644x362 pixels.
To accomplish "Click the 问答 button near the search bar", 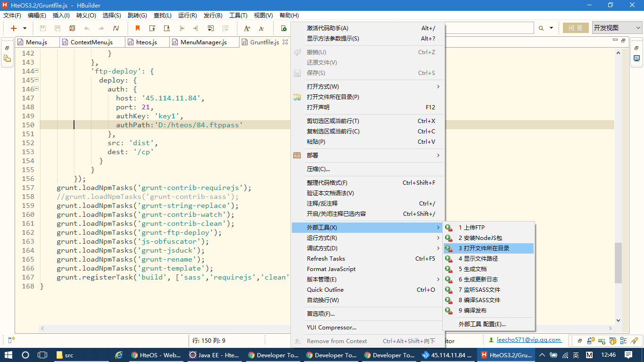I will [575, 27].
